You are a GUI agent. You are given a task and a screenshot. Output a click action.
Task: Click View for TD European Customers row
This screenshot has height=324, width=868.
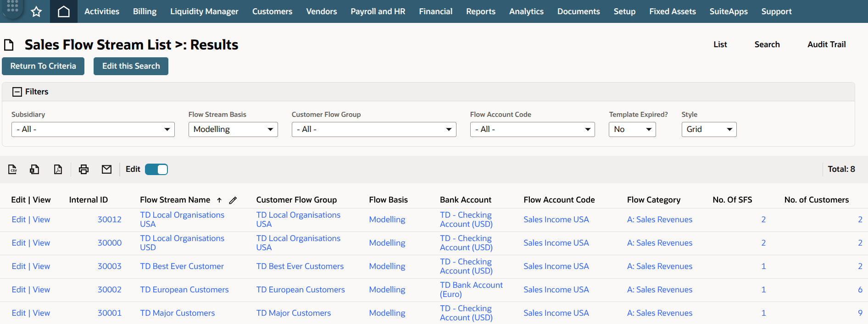41,290
